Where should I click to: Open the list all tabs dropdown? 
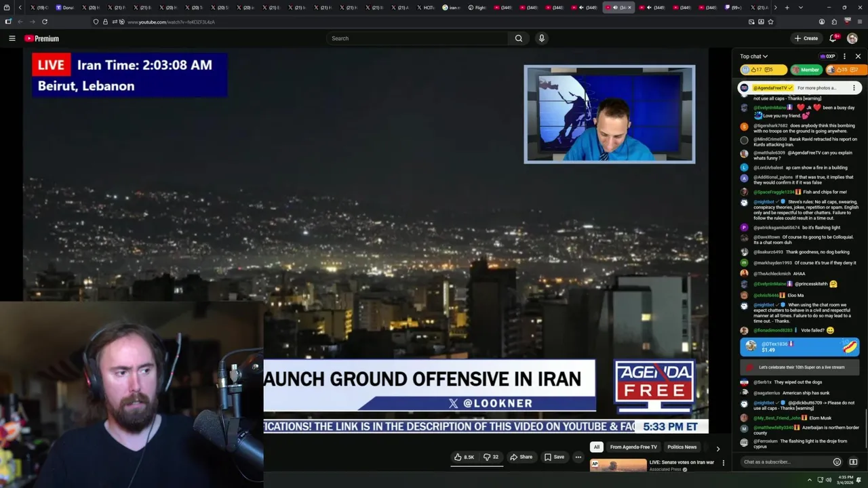pos(801,7)
